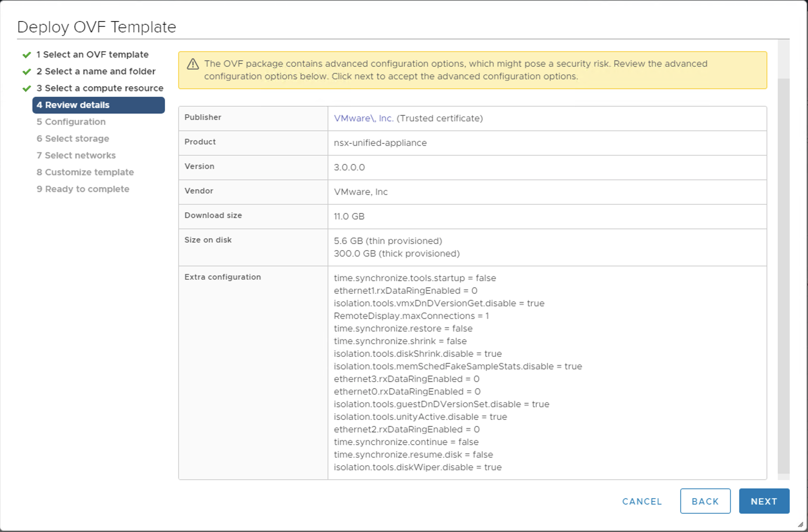
Task: Click the isolation.tools.vmxDnDVersionGet.disable line
Action: (439, 303)
